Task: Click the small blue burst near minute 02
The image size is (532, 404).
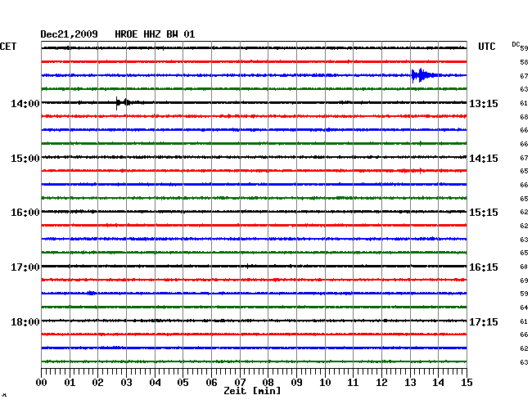Action: tap(92, 293)
